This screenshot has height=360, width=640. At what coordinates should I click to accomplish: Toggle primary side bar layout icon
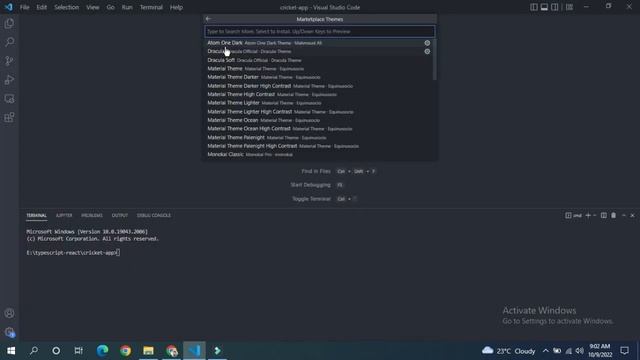(533, 7)
